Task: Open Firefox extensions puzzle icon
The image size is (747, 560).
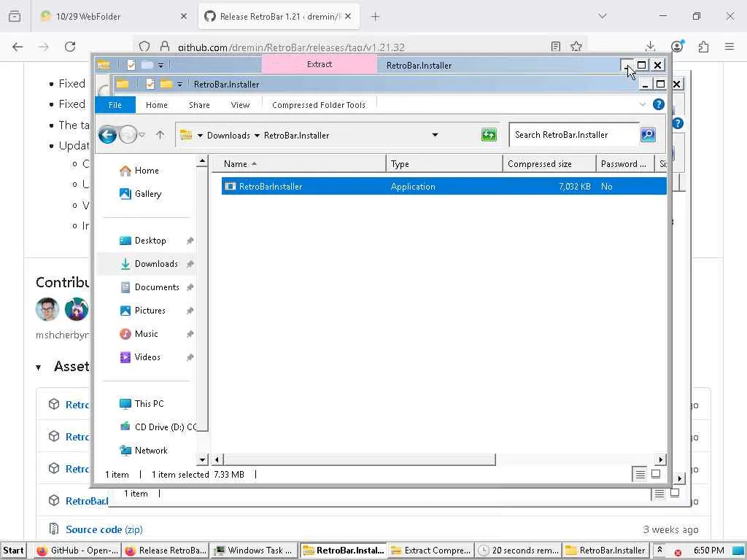Action: tap(704, 47)
